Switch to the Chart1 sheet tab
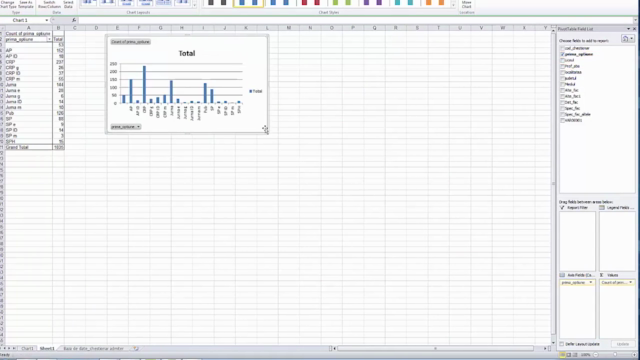Viewport: 640px width, 360px height. (27, 349)
